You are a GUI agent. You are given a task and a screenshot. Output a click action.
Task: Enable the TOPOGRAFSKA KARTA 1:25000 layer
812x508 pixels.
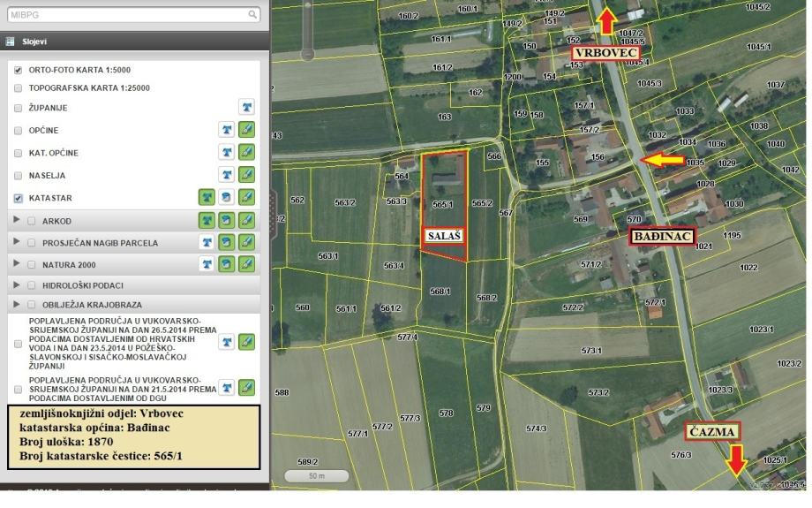pos(19,88)
